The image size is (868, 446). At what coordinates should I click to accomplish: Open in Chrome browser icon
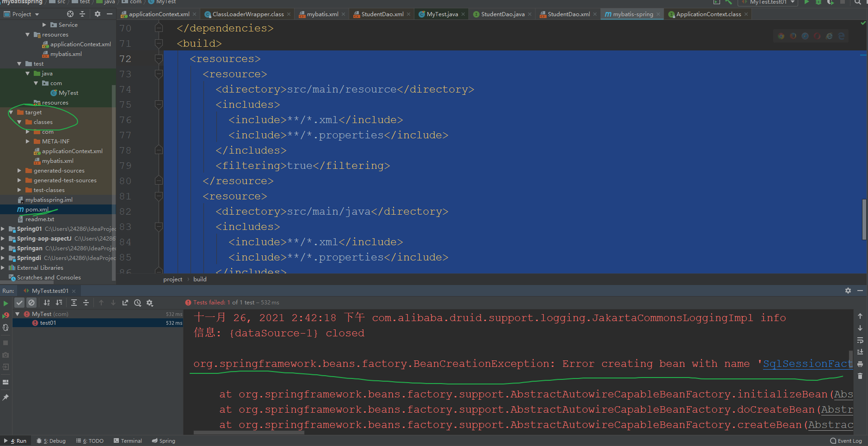(x=781, y=36)
